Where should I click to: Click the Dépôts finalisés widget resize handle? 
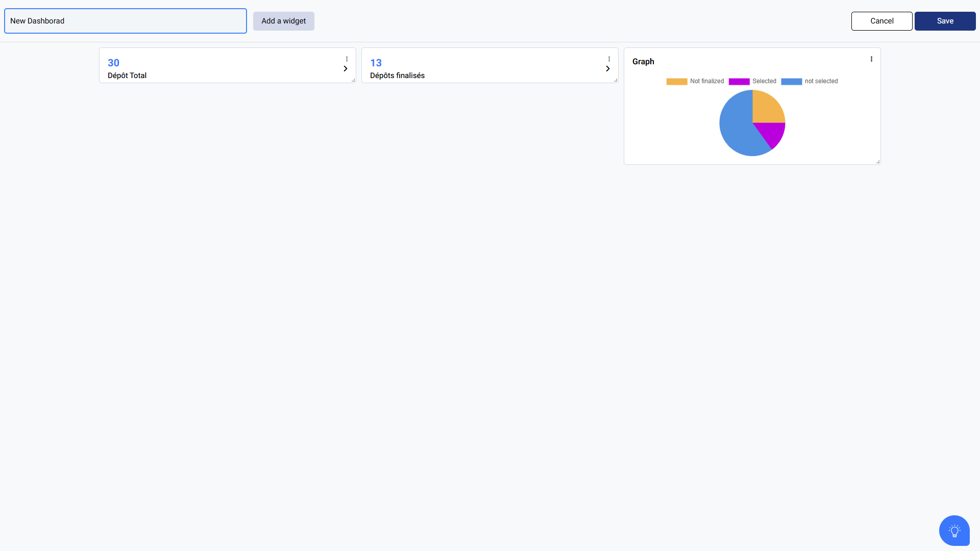point(616,80)
